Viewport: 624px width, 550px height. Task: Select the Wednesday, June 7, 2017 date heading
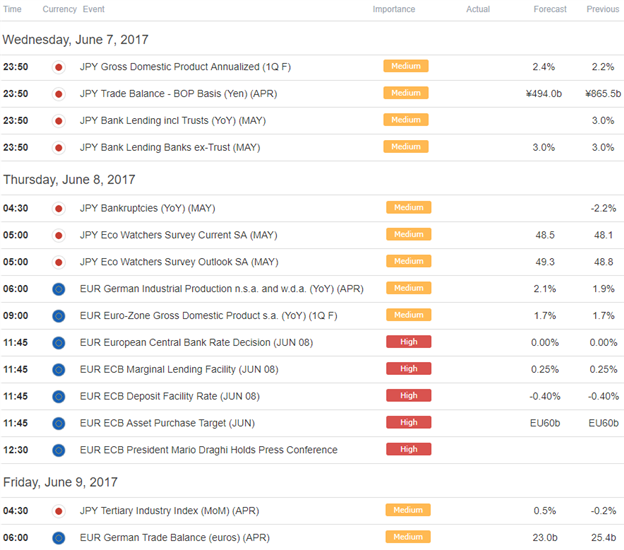point(75,40)
